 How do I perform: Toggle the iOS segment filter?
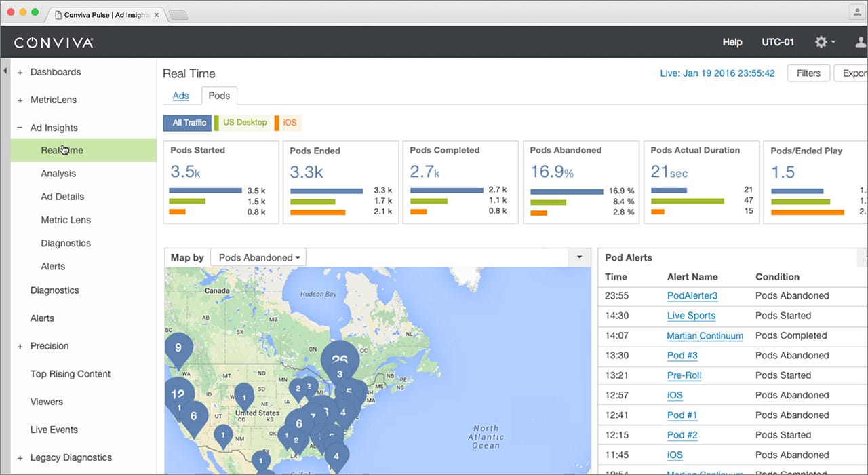(x=288, y=123)
